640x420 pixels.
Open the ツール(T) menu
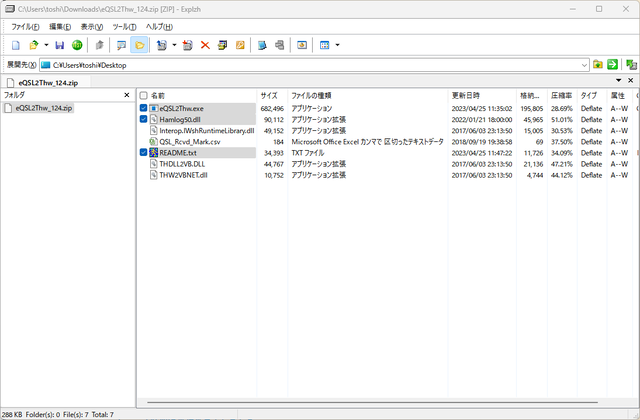pyautogui.click(x=124, y=27)
